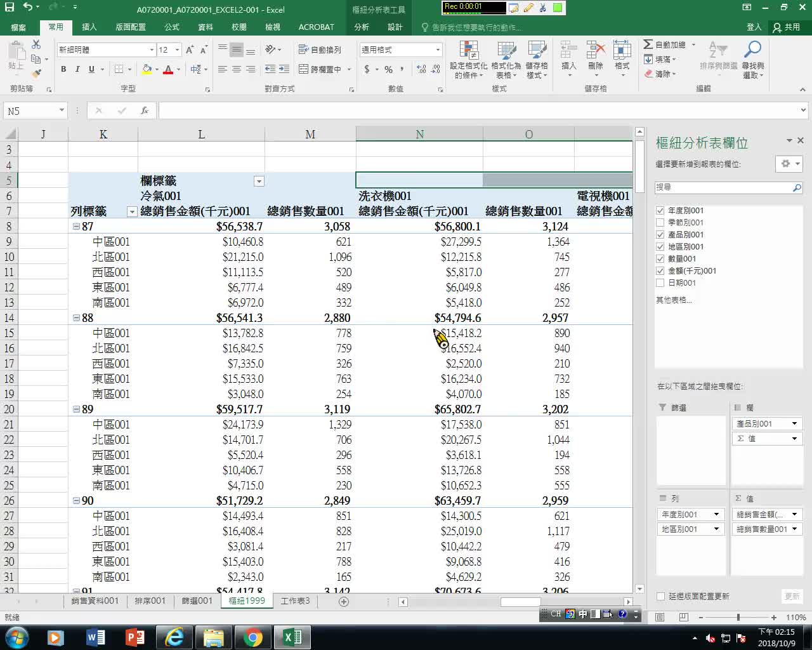
Task: Open the 檔案 File menu
Action: [18, 27]
